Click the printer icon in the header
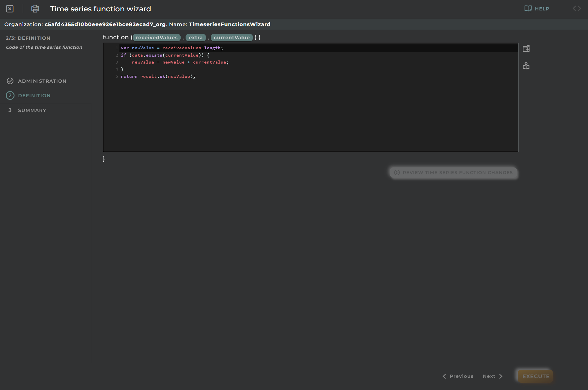This screenshot has height=390, width=588. pyautogui.click(x=35, y=9)
